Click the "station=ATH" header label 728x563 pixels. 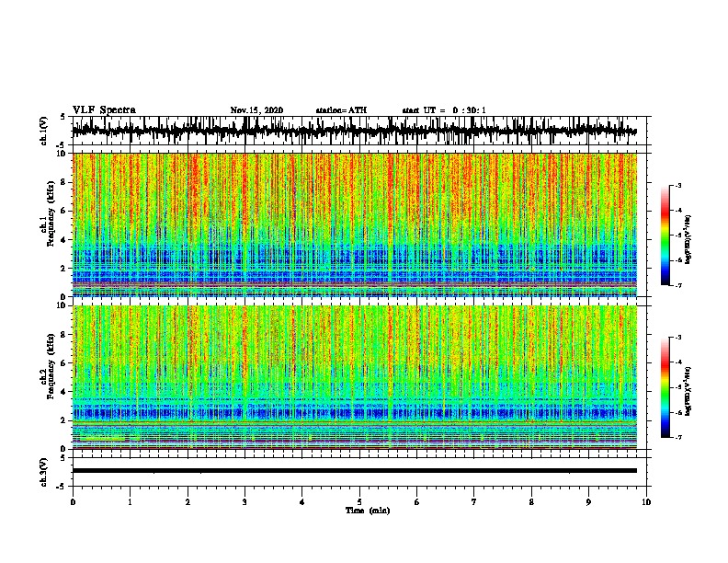pyautogui.click(x=341, y=110)
